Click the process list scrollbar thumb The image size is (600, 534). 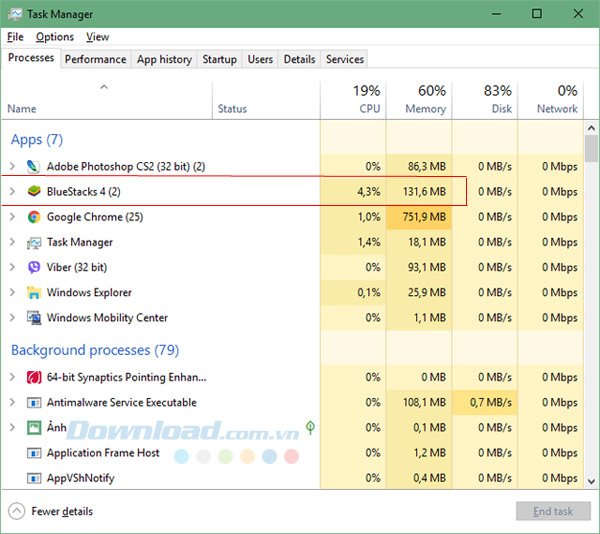591,148
